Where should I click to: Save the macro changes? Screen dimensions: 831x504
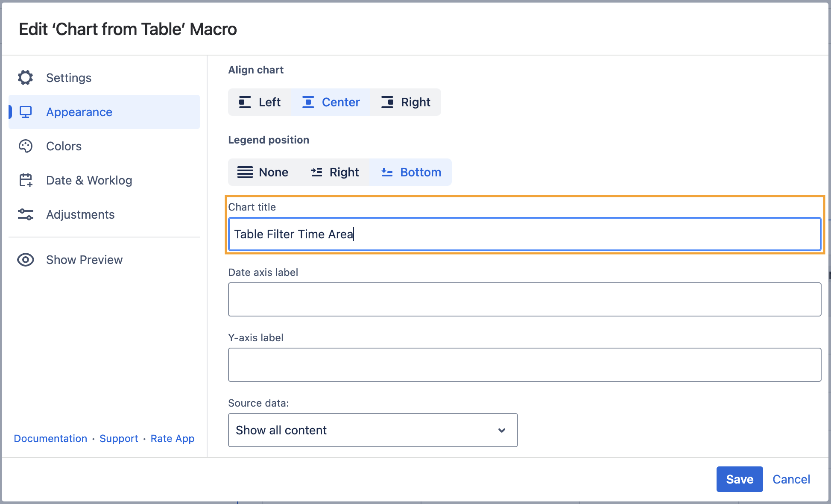(x=739, y=479)
